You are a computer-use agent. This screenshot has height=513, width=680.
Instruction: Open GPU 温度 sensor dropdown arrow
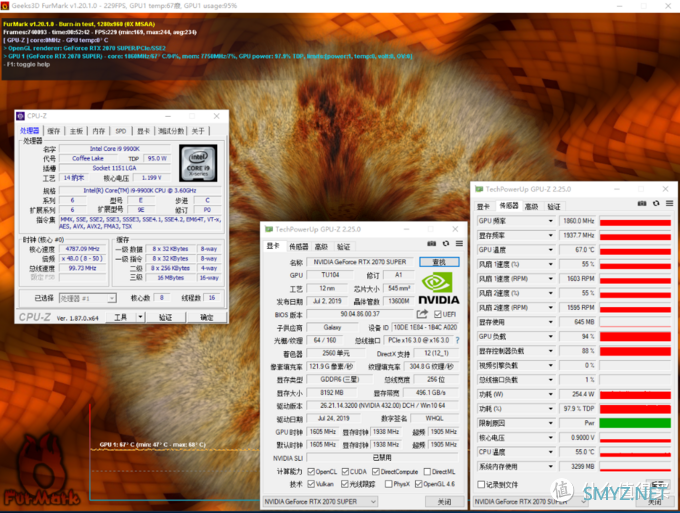(550, 250)
